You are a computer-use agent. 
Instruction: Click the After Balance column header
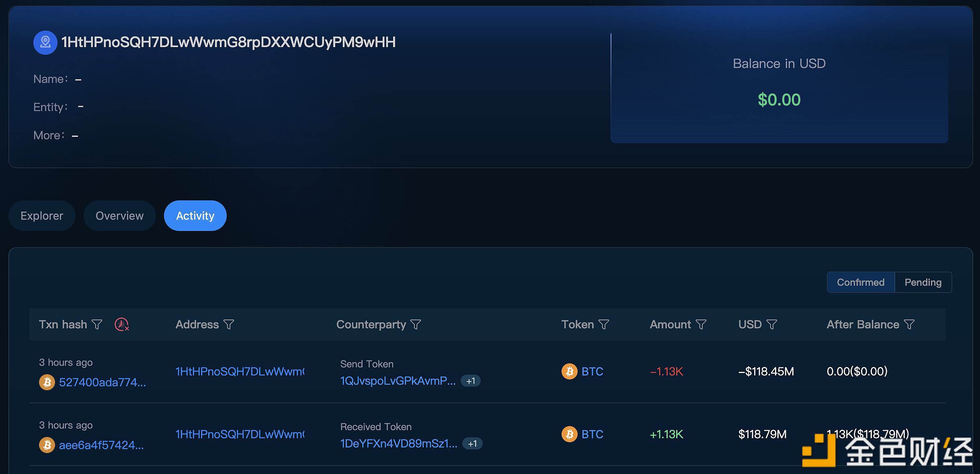(863, 324)
